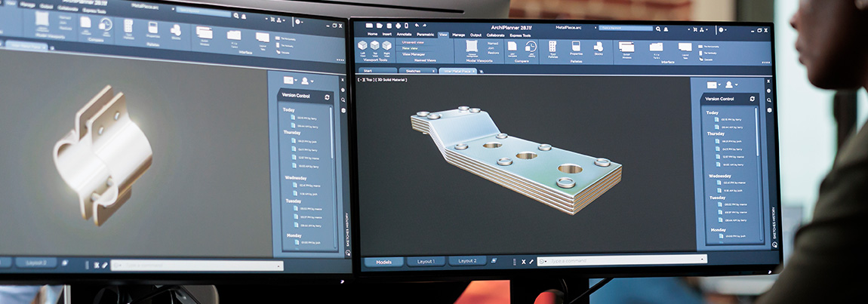Viewport: 868px width, 304px height.
Task: Open the Express Tools tab on right monitor
Action: 520,35
